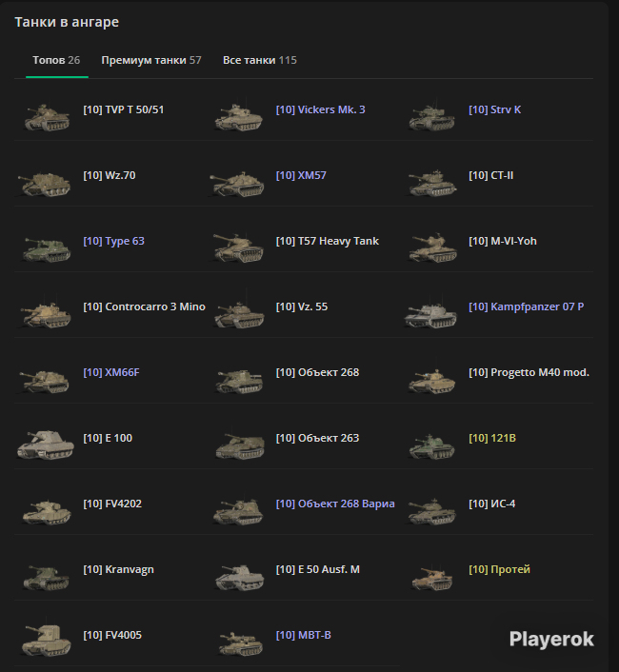Click the Протей tank icon
619x672 pixels.
click(x=432, y=578)
